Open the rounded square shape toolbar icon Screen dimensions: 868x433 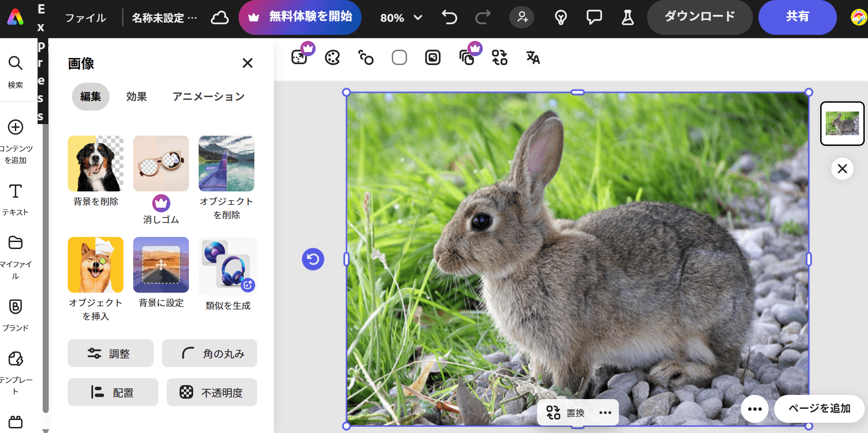[399, 58]
